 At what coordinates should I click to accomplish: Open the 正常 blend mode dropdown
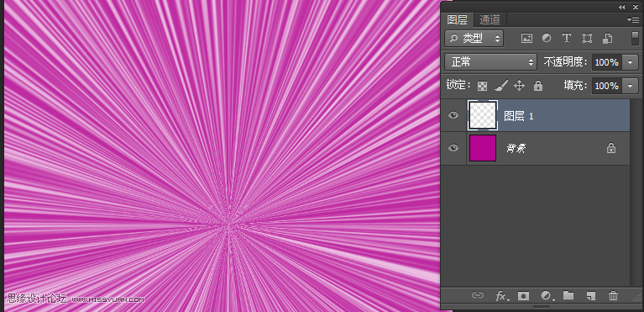491,62
